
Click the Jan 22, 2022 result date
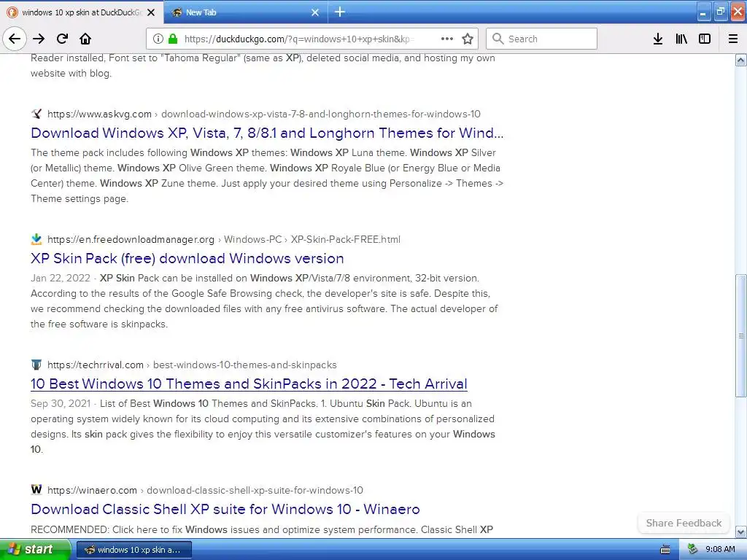pos(61,278)
